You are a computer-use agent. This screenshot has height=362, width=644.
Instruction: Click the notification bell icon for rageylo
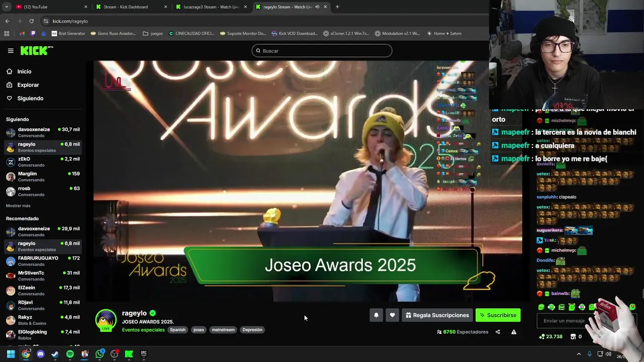[x=376, y=315]
